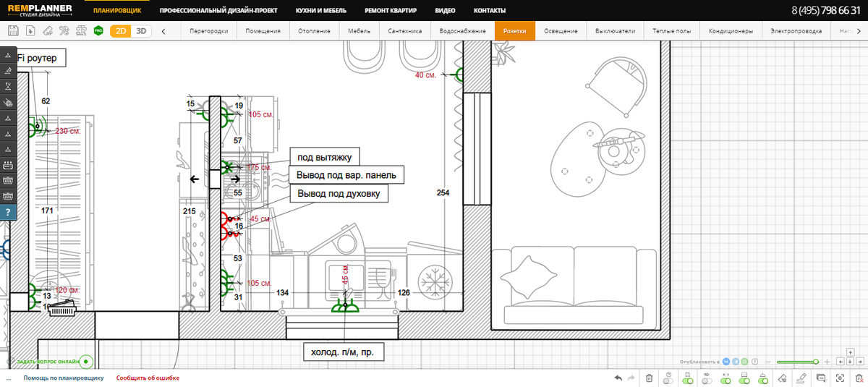Click the wall's left-pointing black arrow

click(195, 179)
